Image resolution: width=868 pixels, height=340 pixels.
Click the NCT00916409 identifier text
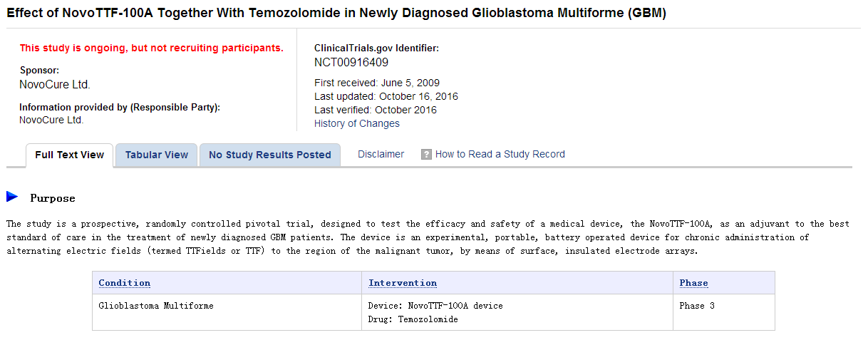[351, 62]
